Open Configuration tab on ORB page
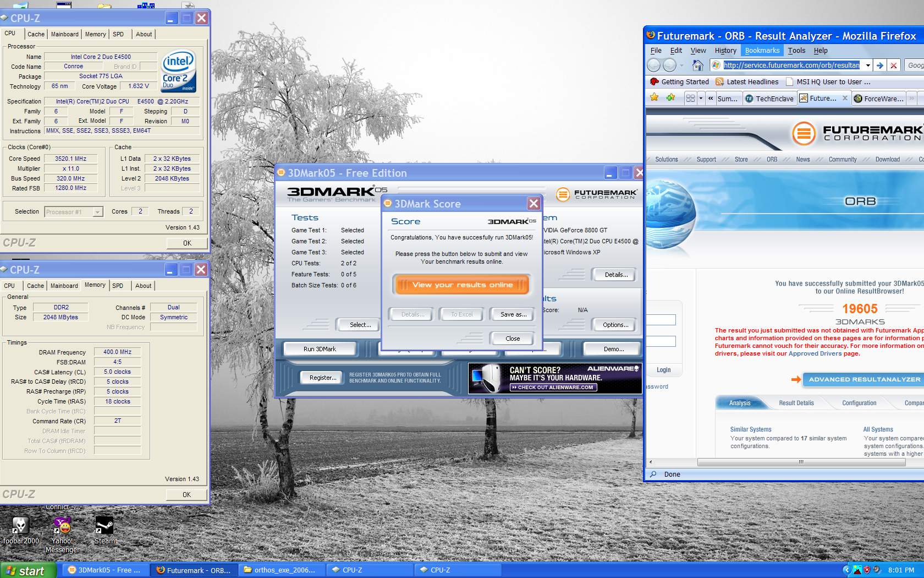 point(859,403)
